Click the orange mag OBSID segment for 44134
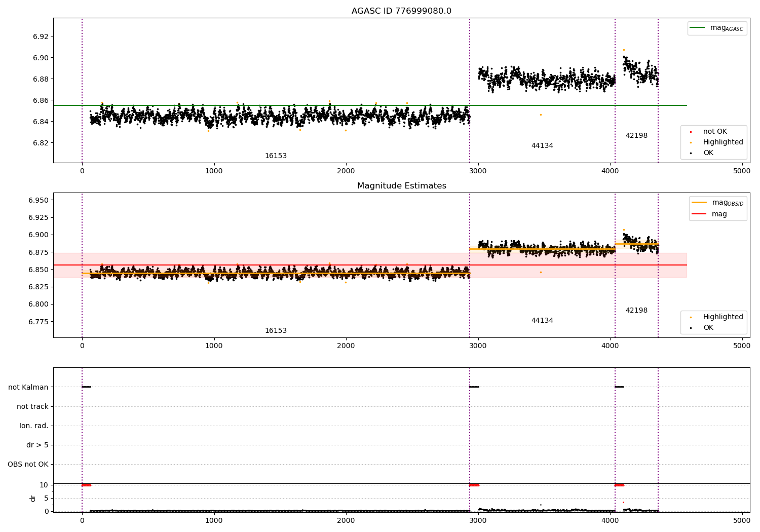Screen dimensions: 760x532 (542, 249)
